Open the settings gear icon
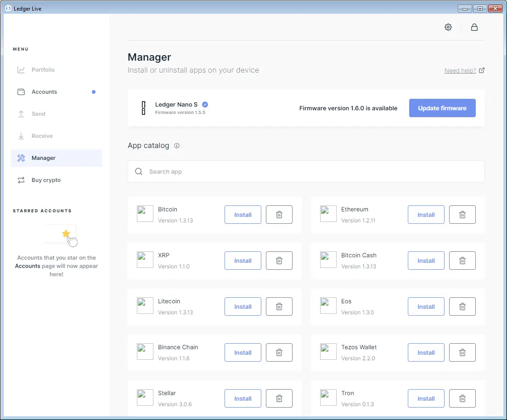 click(x=448, y=27)
